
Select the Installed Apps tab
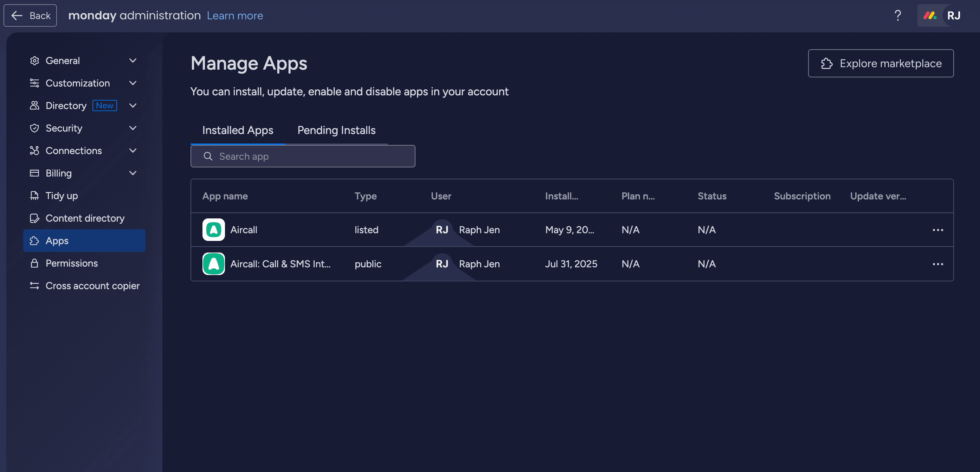point(237,130)
